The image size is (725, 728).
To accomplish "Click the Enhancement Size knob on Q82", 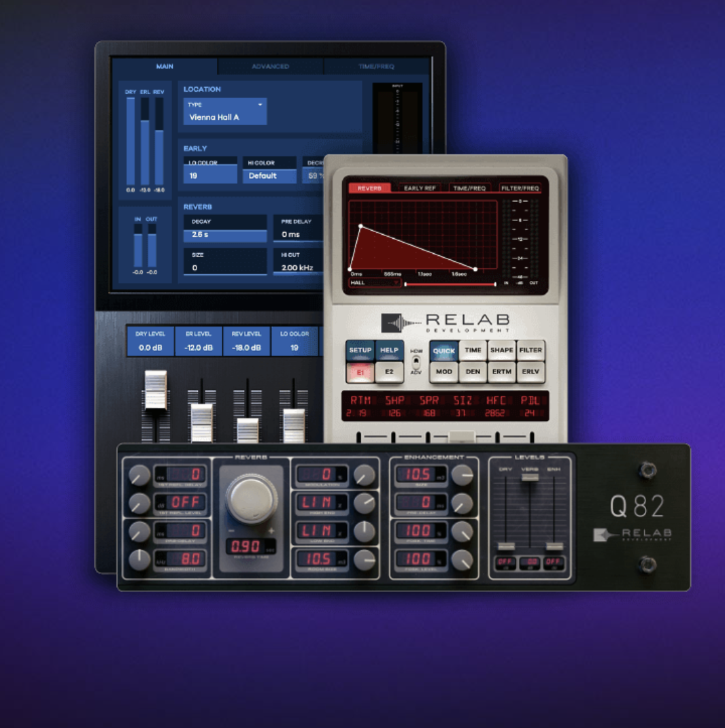I will [x=462, y=475].
